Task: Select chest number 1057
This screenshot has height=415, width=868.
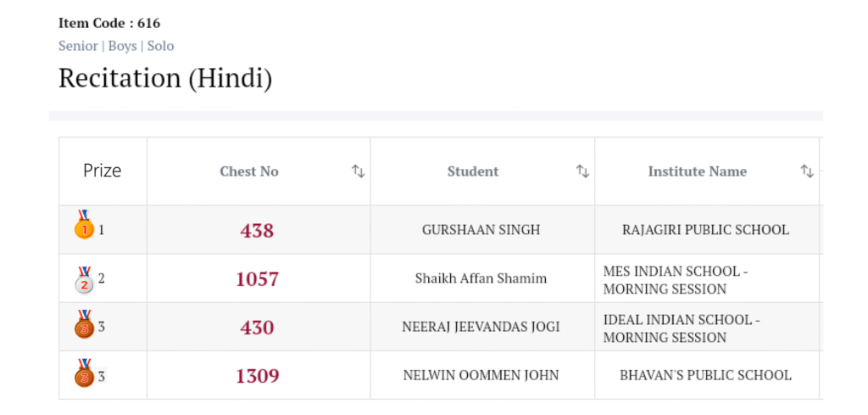Action: 257,279
